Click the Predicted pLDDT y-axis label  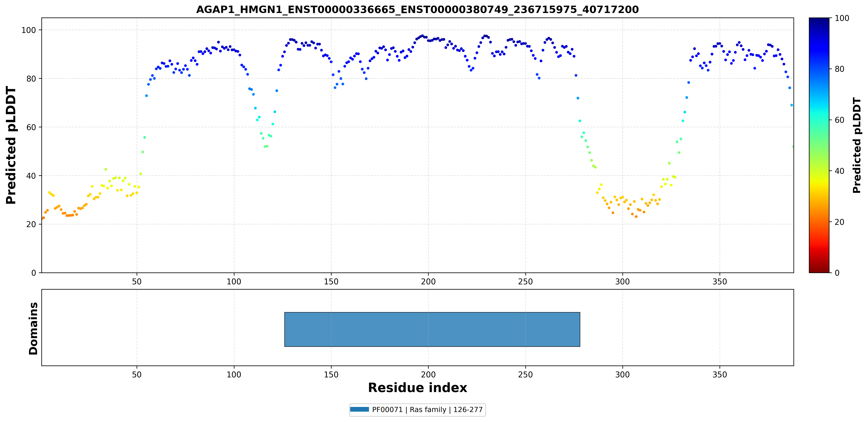point(11,145)
